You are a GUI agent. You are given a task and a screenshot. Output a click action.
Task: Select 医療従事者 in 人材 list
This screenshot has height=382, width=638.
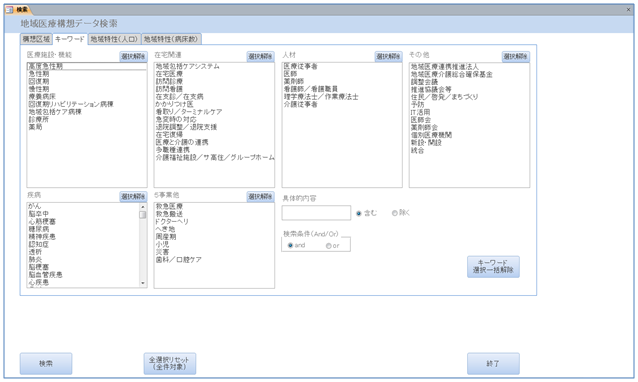click(342, 66)
